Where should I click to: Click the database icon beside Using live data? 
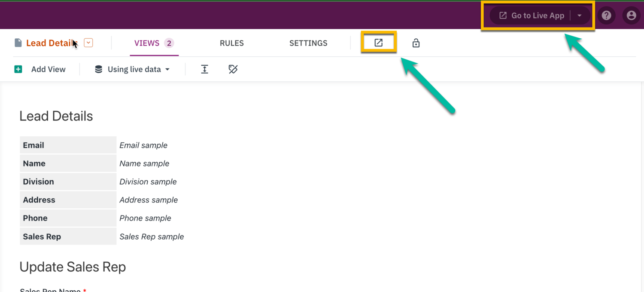(x=98, y=69)
